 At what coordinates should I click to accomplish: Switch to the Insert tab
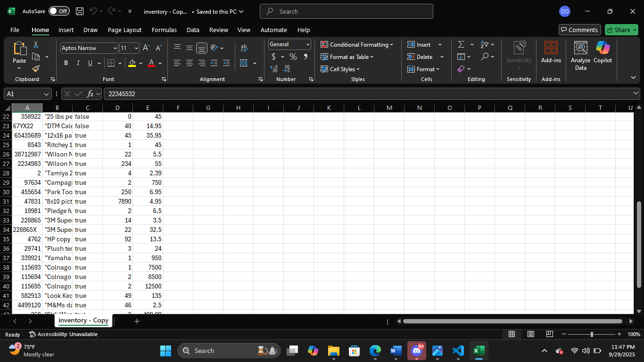click(66, 30)
